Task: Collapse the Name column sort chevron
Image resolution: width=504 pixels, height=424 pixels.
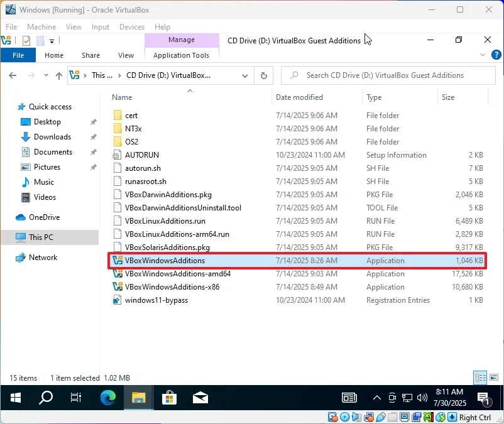Action: 190,90
